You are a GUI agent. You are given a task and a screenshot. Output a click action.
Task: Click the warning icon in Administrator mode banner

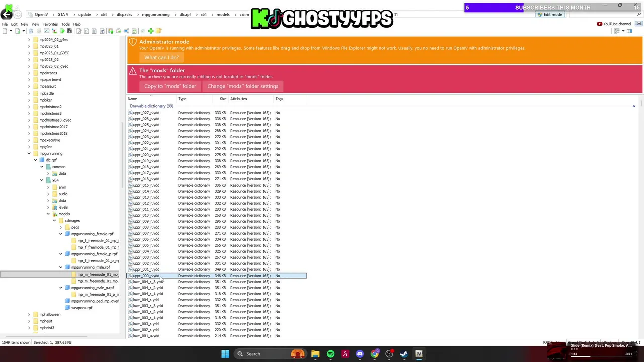(x=133, y=43)
